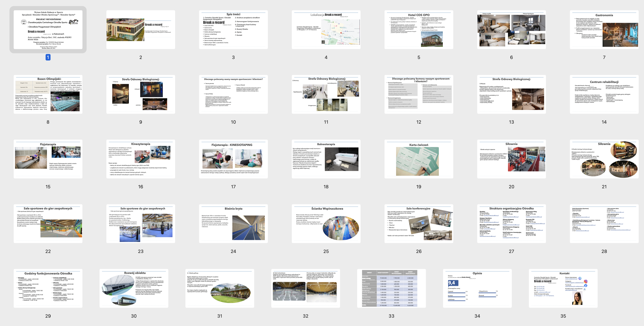Image resolution: width=644 pixels, height=326 pixels.
Task: Choose slide 8 Basen Olimpijski
Action: 48,94
